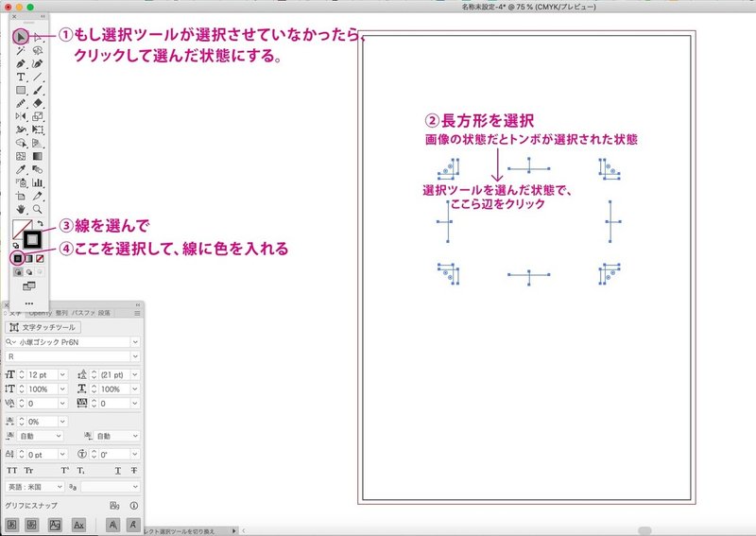Click the glyph snap info icon
Screen dimensions: 756x536
133,506
